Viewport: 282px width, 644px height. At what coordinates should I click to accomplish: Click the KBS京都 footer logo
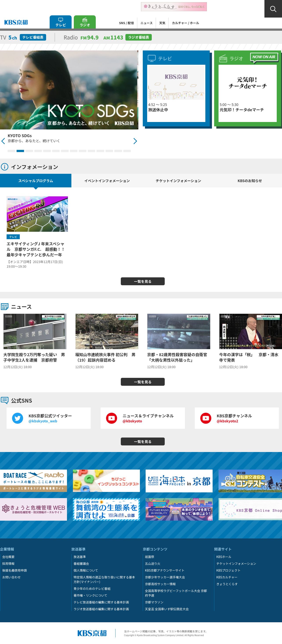pyautogui.click(x=92, y=633)
